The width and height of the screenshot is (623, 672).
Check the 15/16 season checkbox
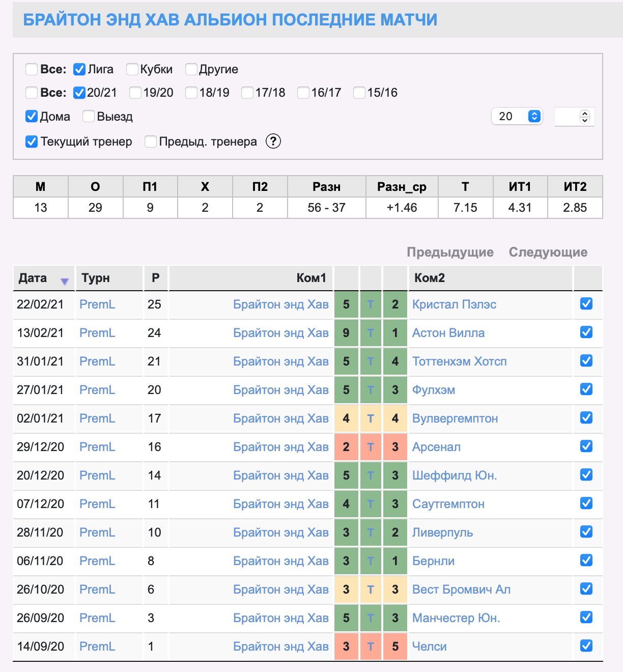[359, 93]
